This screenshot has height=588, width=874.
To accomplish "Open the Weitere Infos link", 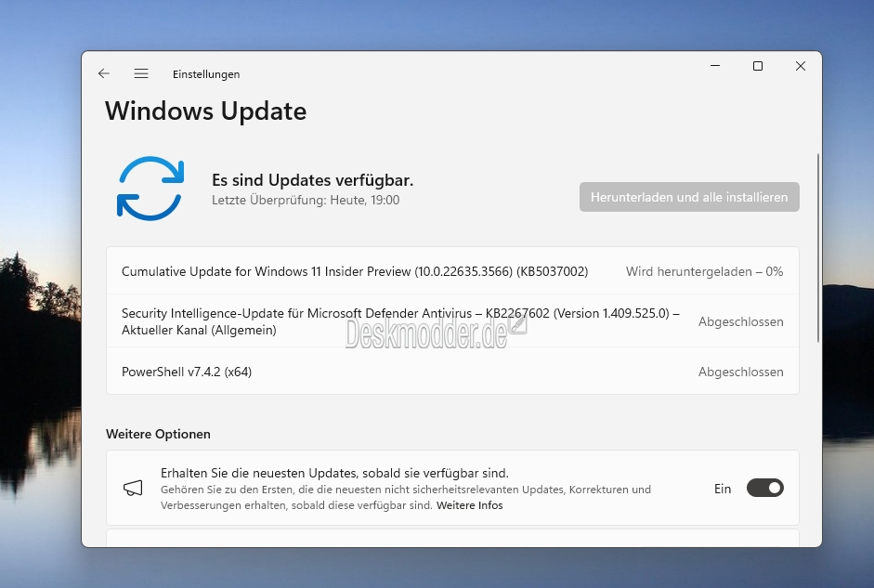I will pyautogui.click(x=469, y=505).
